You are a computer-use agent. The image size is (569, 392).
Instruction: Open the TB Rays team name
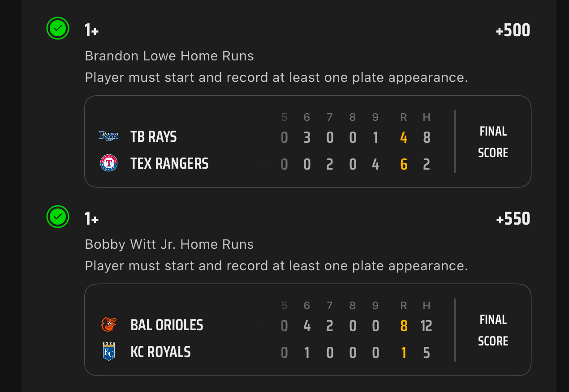(154, 136)
